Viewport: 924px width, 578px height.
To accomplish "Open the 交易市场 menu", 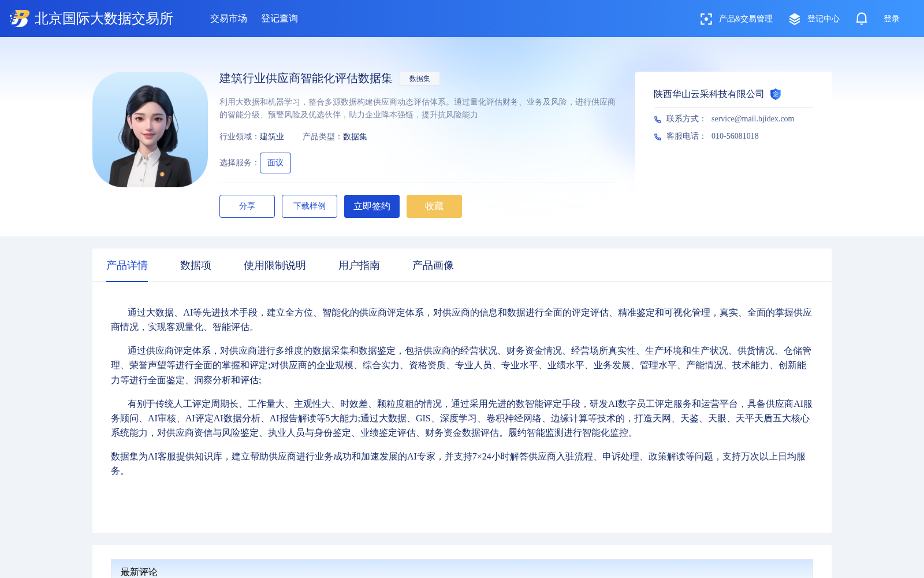I will coord(229,18).
